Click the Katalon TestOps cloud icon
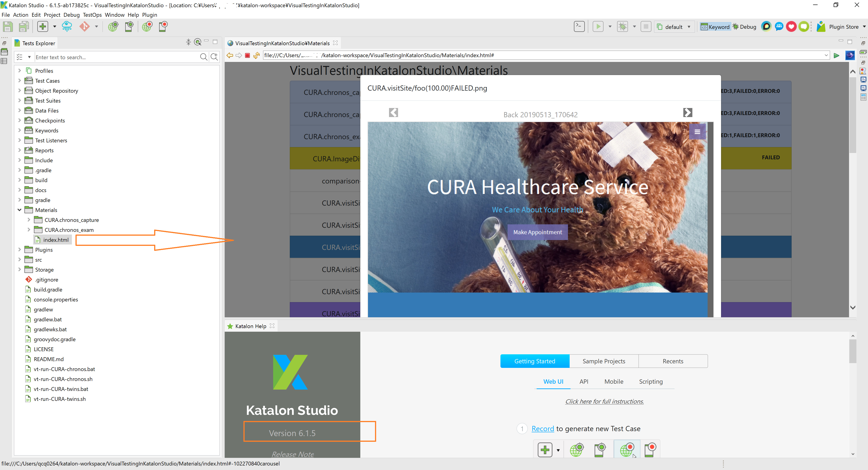The height and width of the screenshot is (470, 868). [67, 26]
